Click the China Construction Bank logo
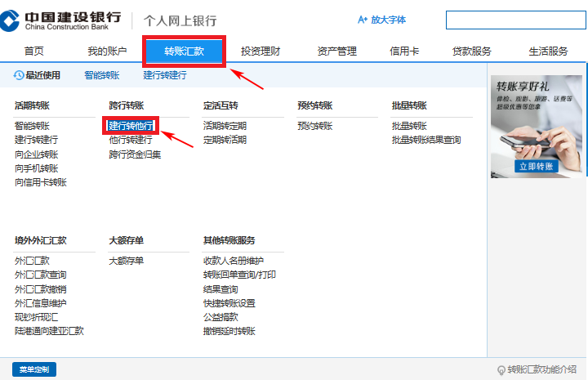Screen dimensions: 588x380 [60, 20]
